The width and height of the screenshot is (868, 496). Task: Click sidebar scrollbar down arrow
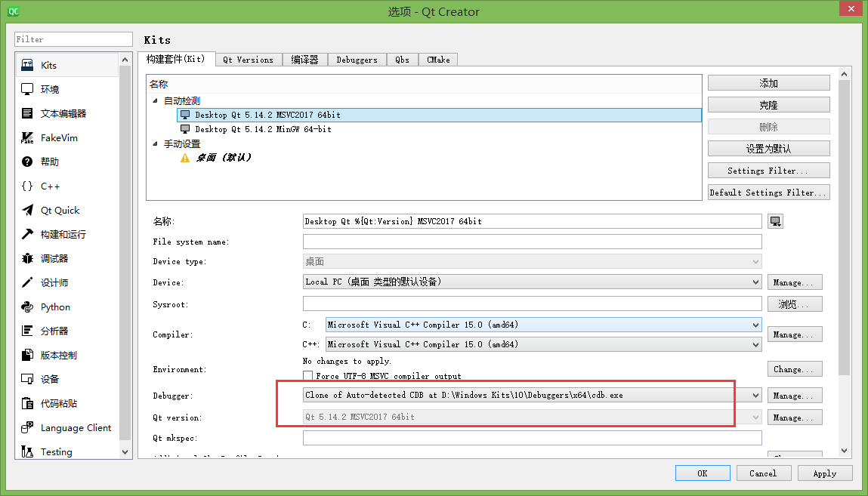click(x=125, y=451)
